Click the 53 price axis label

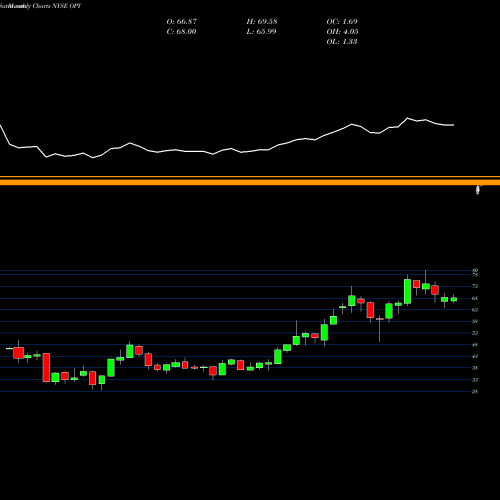click(x=475, y=333)
